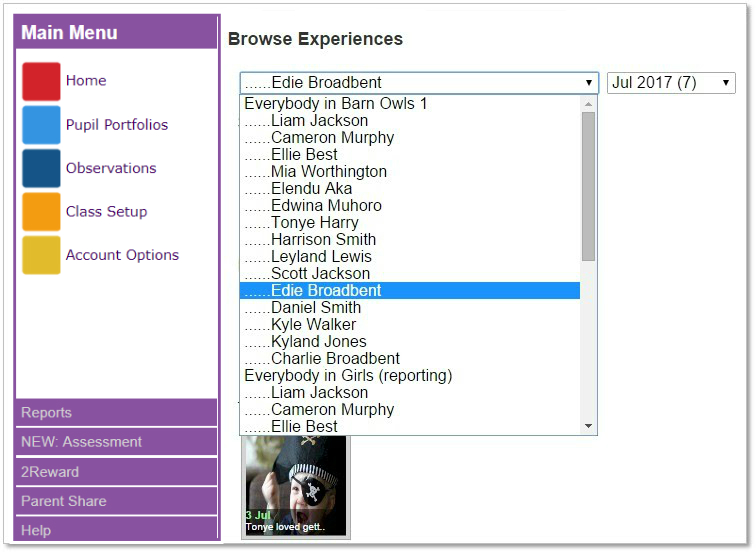The width and height of the screenshot is (756, 553).
Task: Go to Pupil Portfolios link
Action: coord(117,124)
